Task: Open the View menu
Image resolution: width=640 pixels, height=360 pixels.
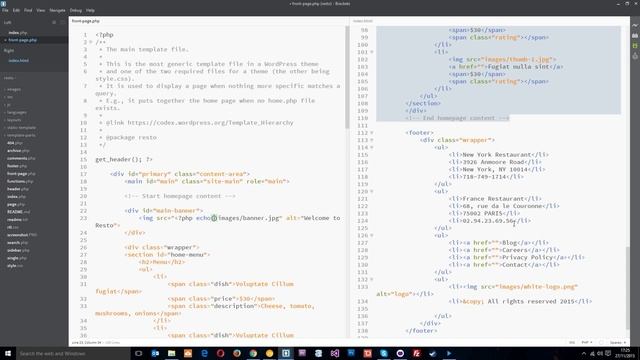Action: click(41, 10)
